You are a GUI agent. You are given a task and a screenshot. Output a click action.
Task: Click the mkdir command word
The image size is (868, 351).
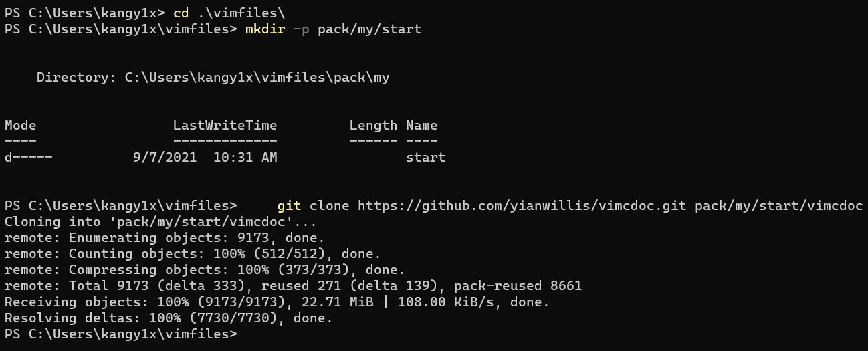pos(265,29)
